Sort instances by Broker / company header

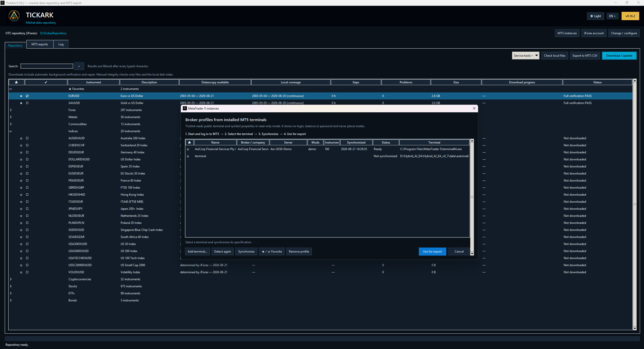253,143
